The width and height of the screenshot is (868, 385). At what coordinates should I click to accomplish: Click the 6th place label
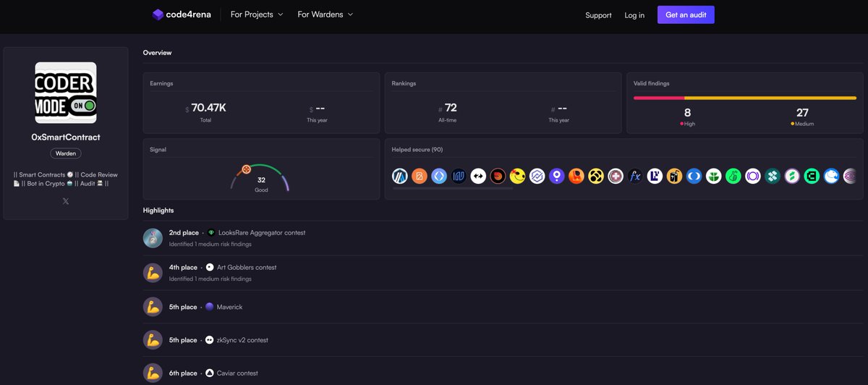[x=183, y=373]
